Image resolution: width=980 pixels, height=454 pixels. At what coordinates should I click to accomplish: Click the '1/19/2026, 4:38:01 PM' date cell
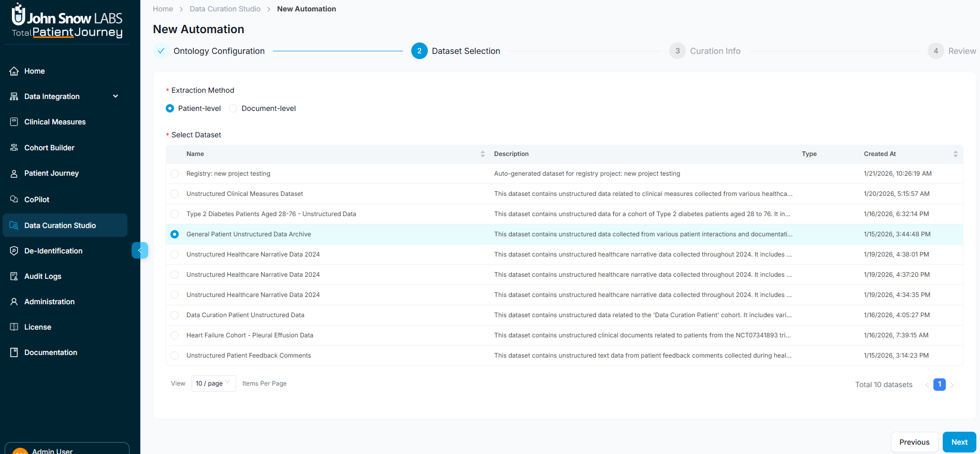click(897, 254)
